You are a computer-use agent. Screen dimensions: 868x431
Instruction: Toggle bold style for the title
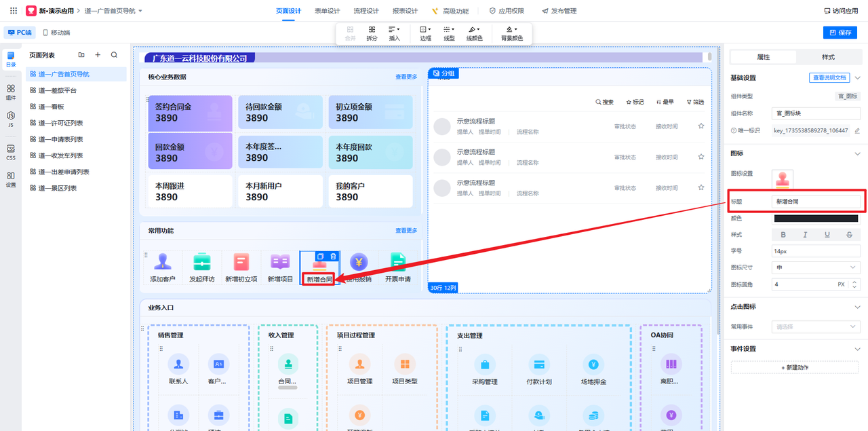click(783, 235)
